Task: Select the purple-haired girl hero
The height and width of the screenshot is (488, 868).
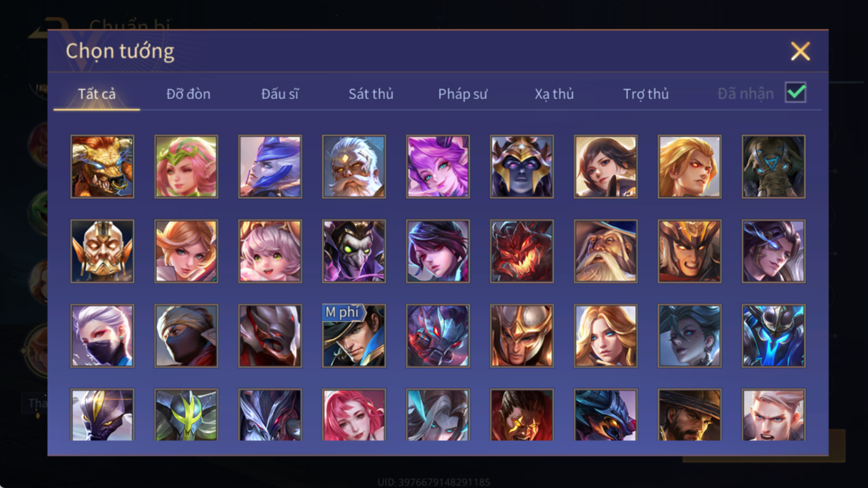Action: tap(438, 167)
